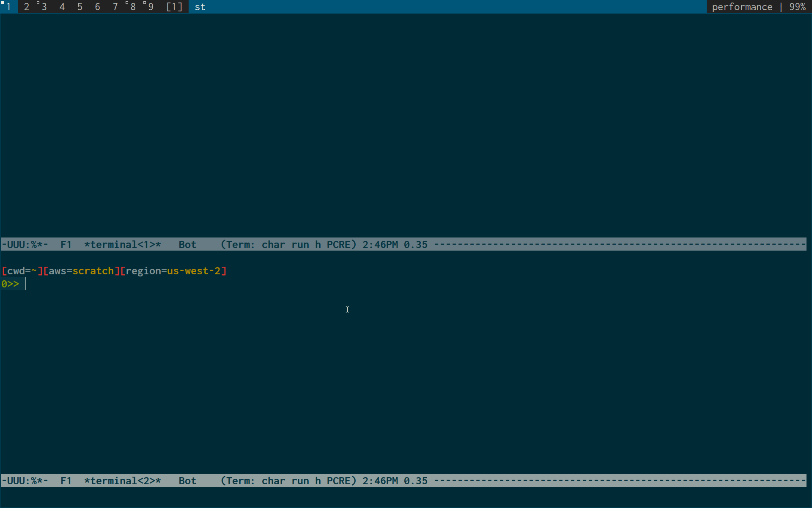Viewport: 812px width, 508px height.
Task: Navigate to workspace '7'
Action: coord(115,6)
